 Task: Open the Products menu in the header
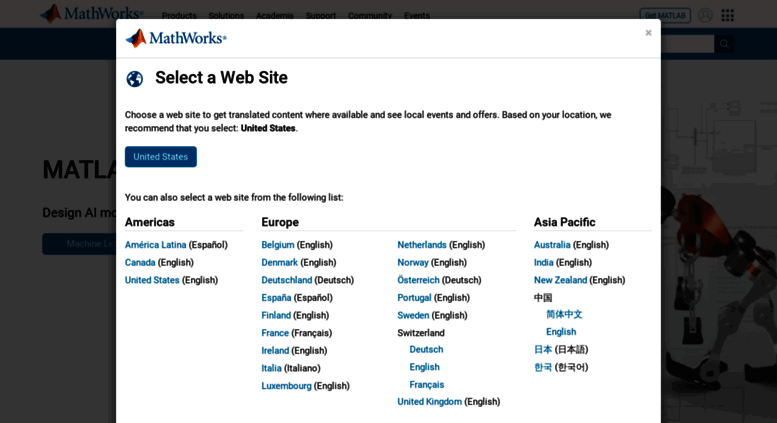click(179, 16)
